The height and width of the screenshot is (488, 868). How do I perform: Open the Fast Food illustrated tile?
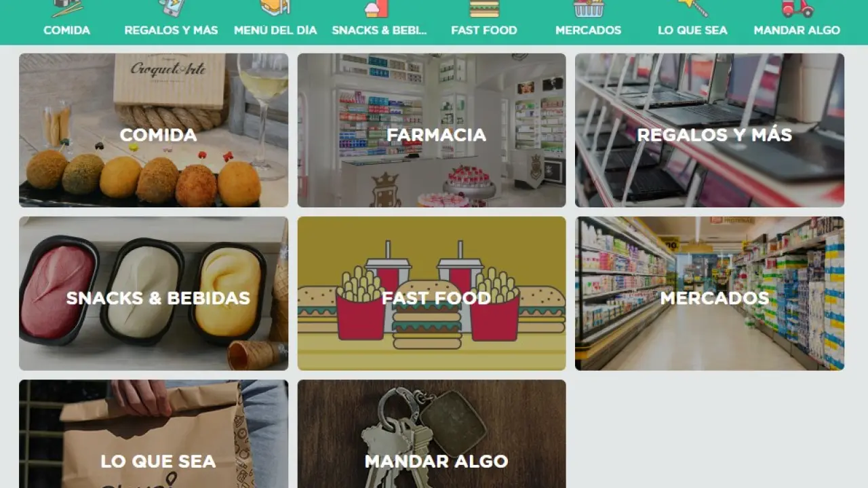click(x=432, y=293)
